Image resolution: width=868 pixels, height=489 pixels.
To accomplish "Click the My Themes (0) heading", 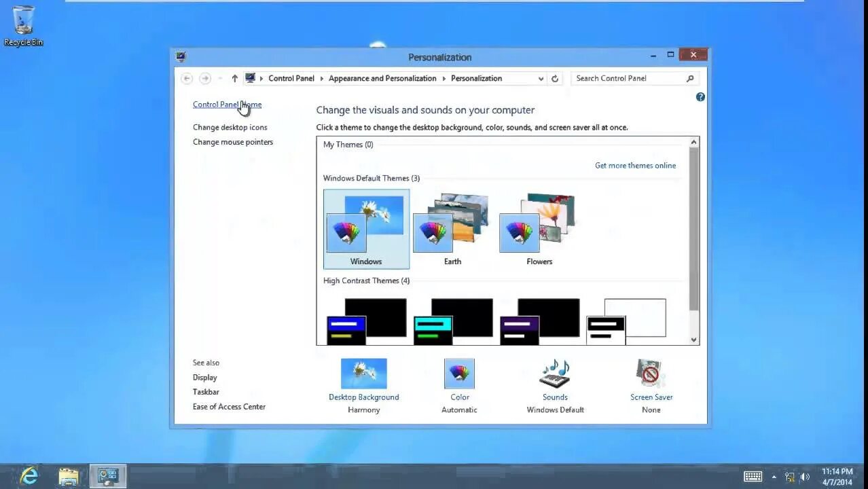I will 348,145.
